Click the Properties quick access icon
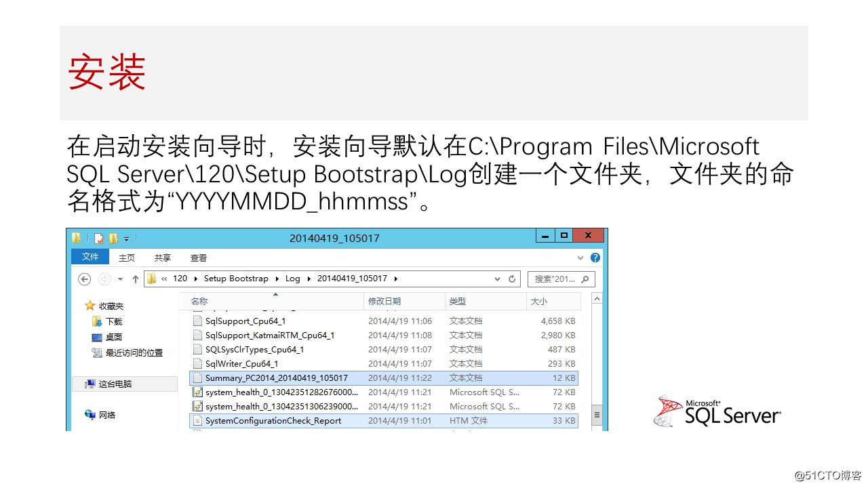This screenshot has width=868, height=488. click(x=99, y=238)
